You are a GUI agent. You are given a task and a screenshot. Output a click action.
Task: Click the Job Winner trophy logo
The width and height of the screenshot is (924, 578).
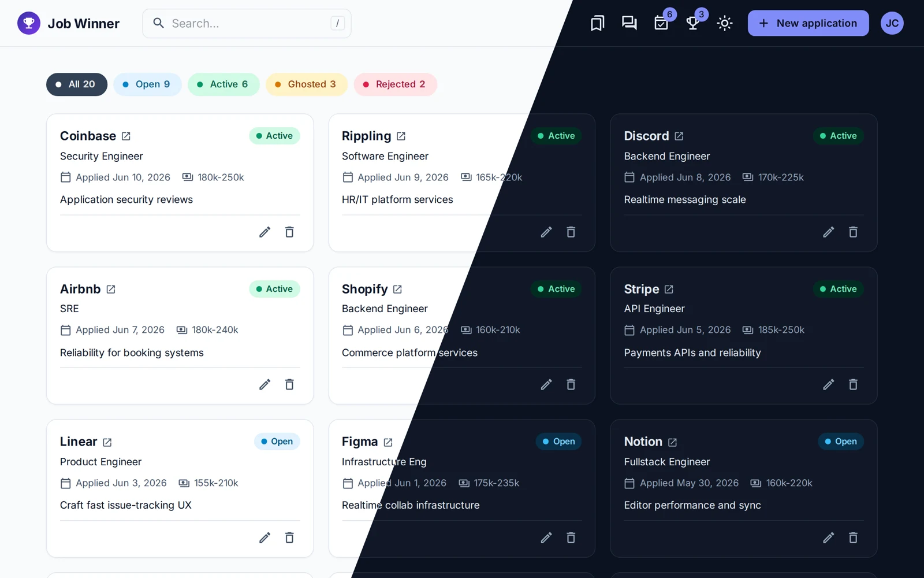tap(29, 23)
